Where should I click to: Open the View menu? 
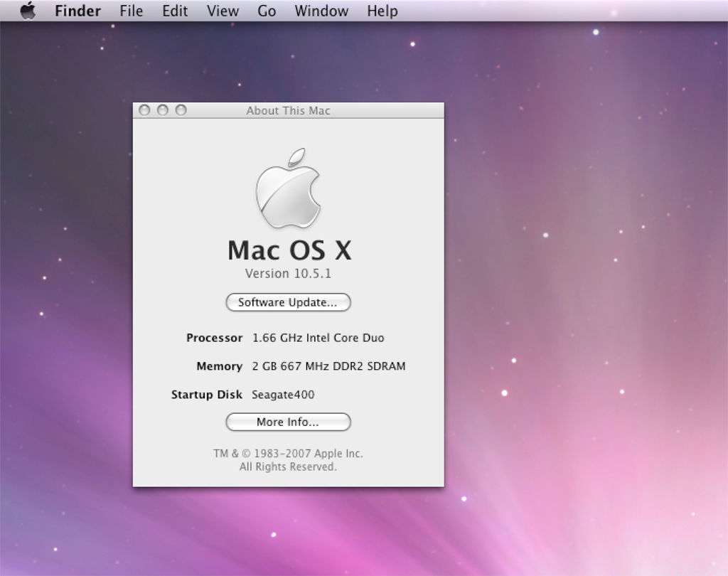coord(223,11)
